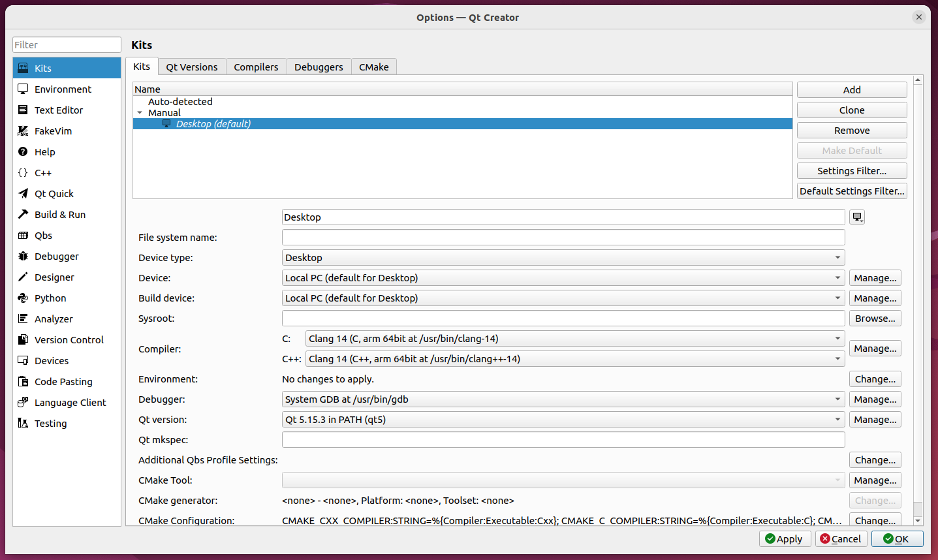The width and height of the screenshot is (938, 560).
Task: Choose a C++ compiler from dropdown
Action: point(575,359)
